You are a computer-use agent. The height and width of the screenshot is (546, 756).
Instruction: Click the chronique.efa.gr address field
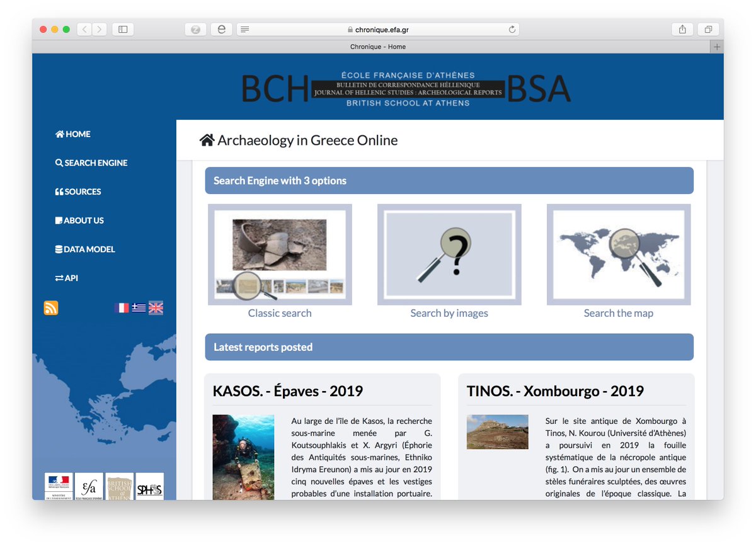[x=378, y=30]
